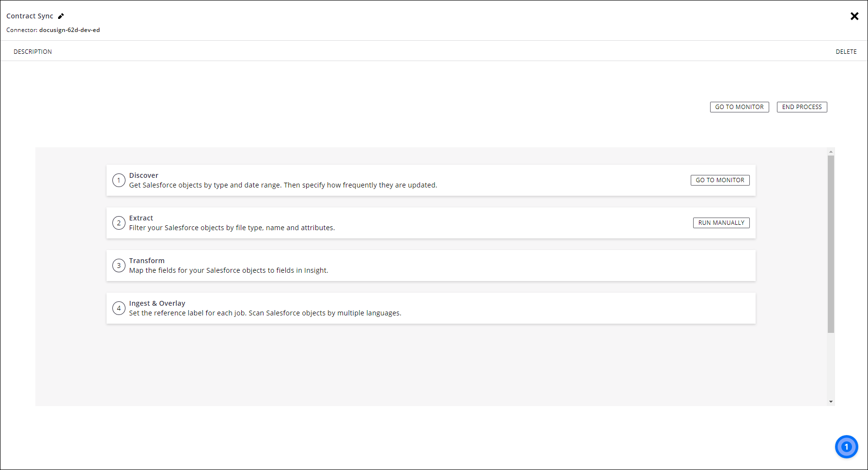Click the step 3 circle beside Transform

(x=119, y=265)
